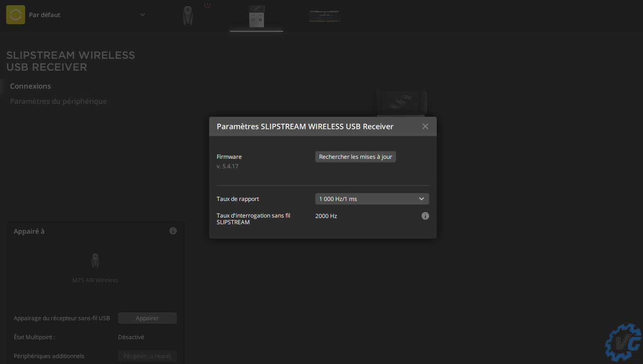Screen dimensions: 643x364
Task: Select the mouse device icon in top bar
Action: (x=188, y=16)
